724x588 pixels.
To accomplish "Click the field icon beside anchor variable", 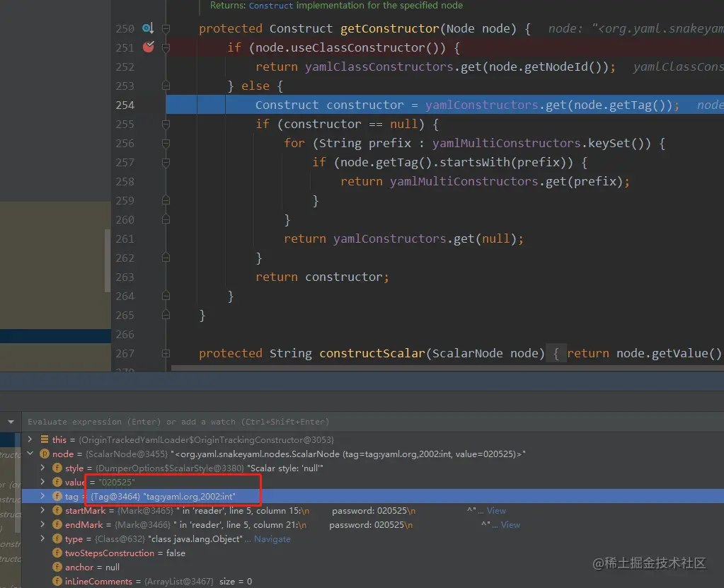I will point(57,567).
